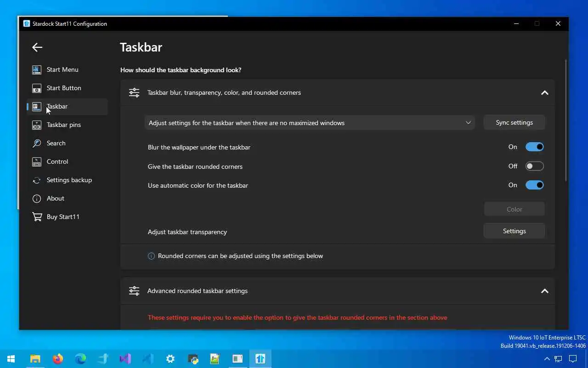Click the red "These settings require you" warning text
This screenshot has height=368, width=588.
click(297, 318)
